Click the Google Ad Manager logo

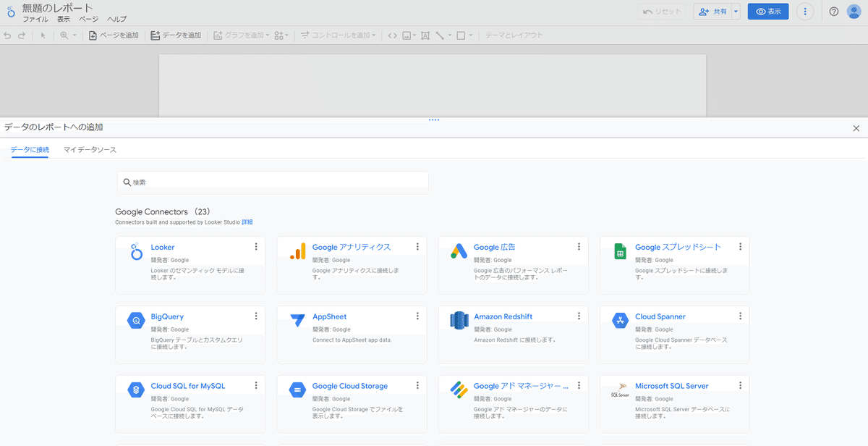click(459, 390)
